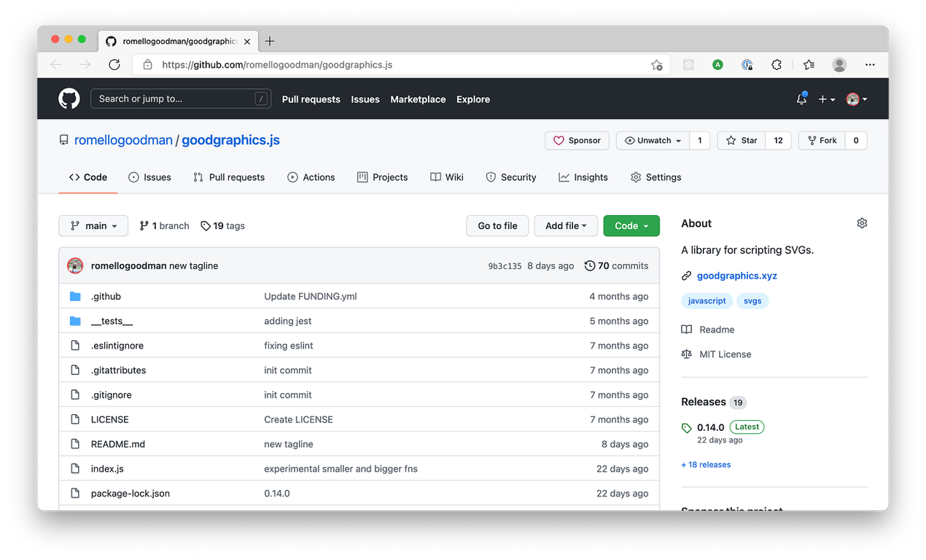Open the Readme link in About
Image resolution: width=926 pixels, height=560 pixels.
708,330
